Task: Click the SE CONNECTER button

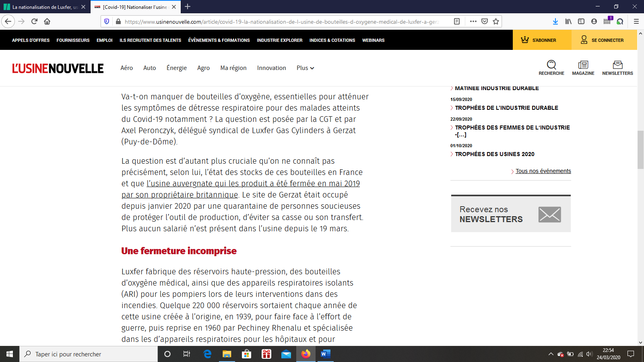Action: [604, 40]
